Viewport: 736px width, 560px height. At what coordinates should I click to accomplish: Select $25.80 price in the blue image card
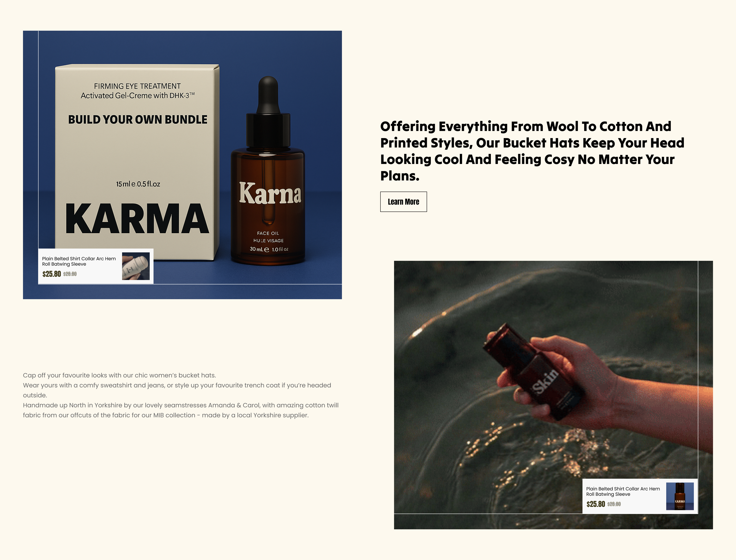coord(52,274)
